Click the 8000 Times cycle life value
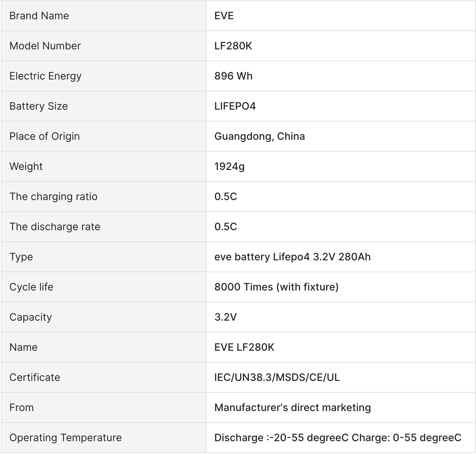The image size is (476, 454). (276, 287)
